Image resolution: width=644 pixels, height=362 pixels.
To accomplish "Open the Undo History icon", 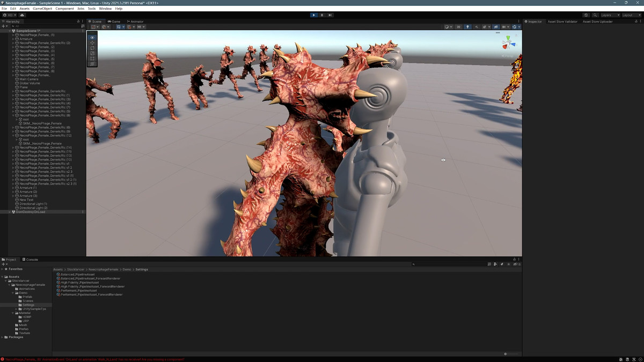I will (586, 15).
